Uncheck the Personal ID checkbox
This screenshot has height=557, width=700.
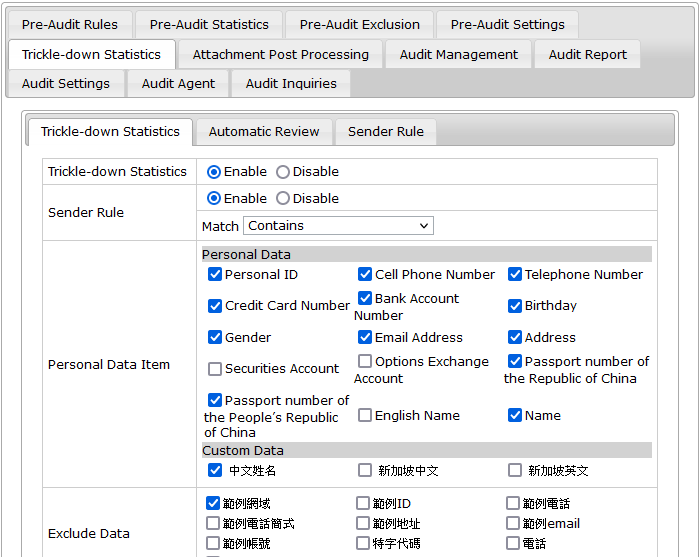click(215, 275)
